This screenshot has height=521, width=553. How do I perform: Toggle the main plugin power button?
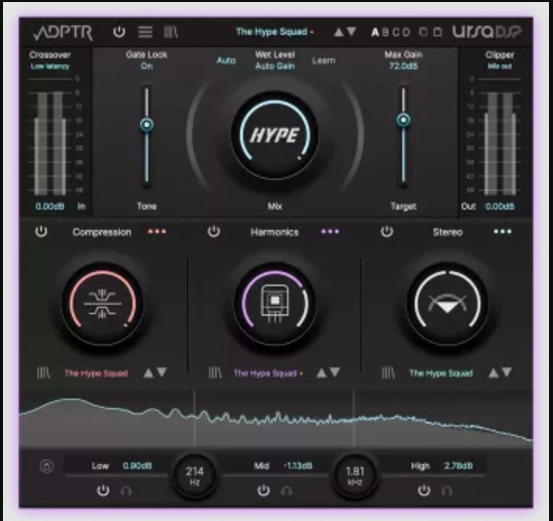[119, 32]
